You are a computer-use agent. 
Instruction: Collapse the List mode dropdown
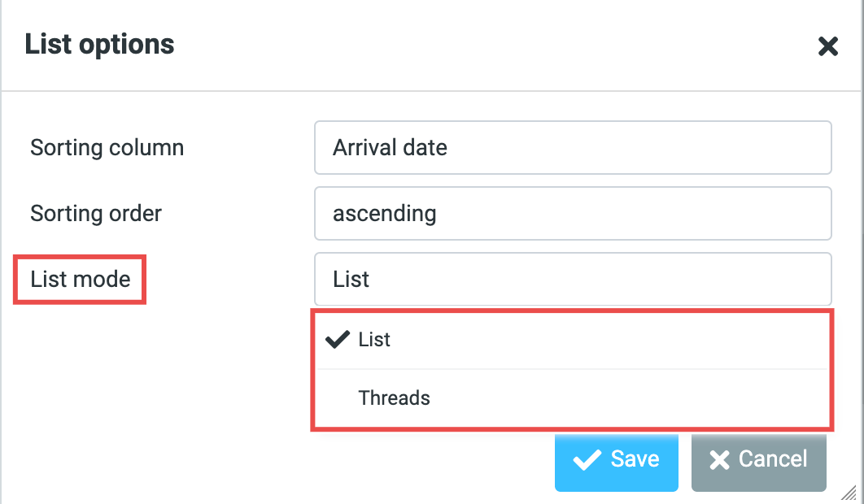[x=572, y=280]
